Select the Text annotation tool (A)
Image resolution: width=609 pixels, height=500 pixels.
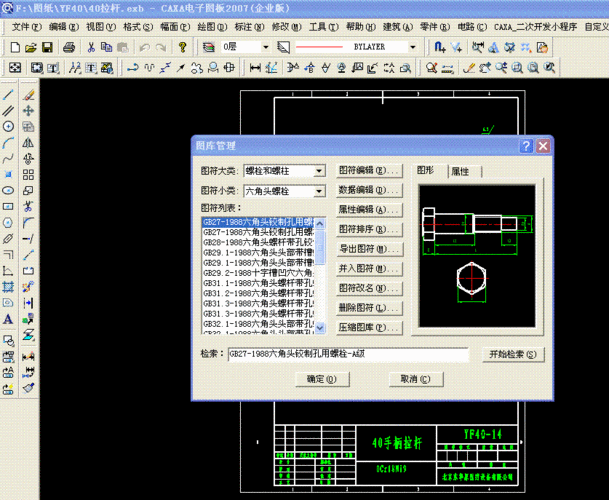tap(8, 319)
